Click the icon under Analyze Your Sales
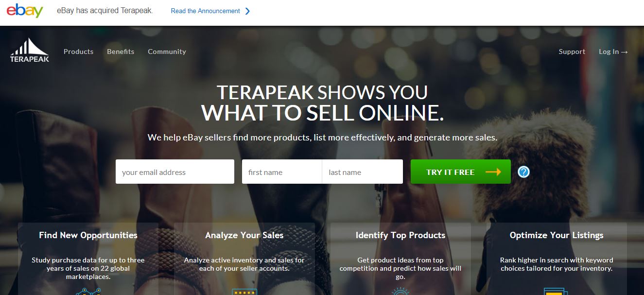 (244, 292)
